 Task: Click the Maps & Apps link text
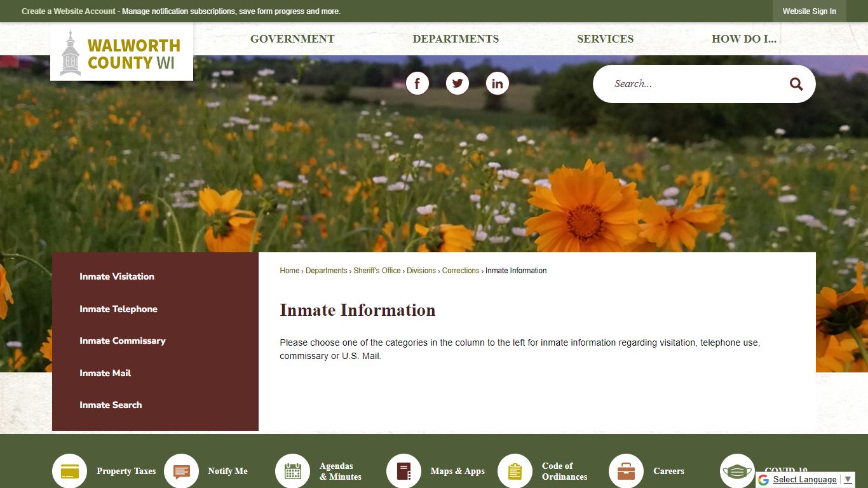click(x=458, y=471)
